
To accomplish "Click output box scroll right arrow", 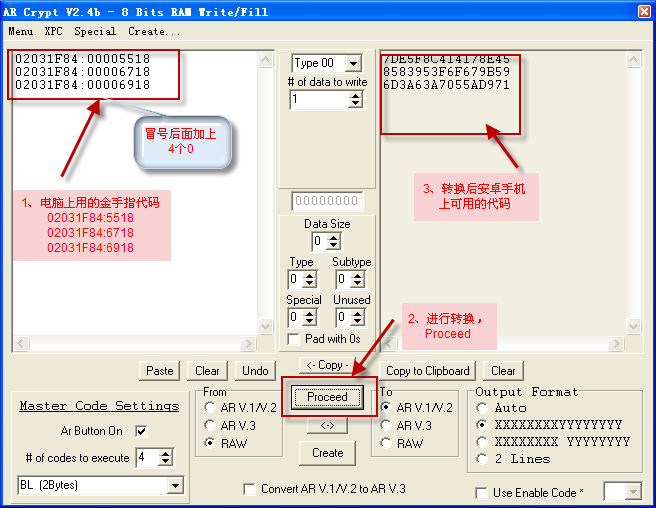I will (616, 344).
